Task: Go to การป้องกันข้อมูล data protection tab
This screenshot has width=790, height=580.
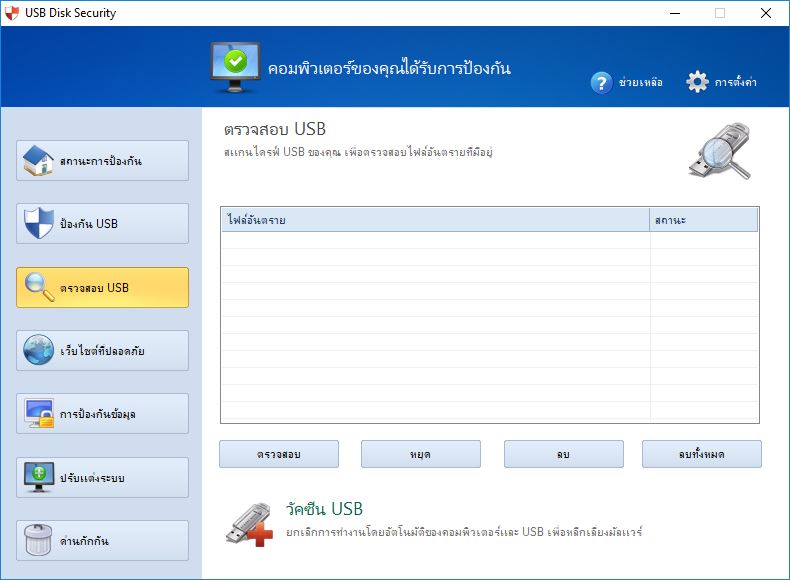Action: (x=102, y=414)
